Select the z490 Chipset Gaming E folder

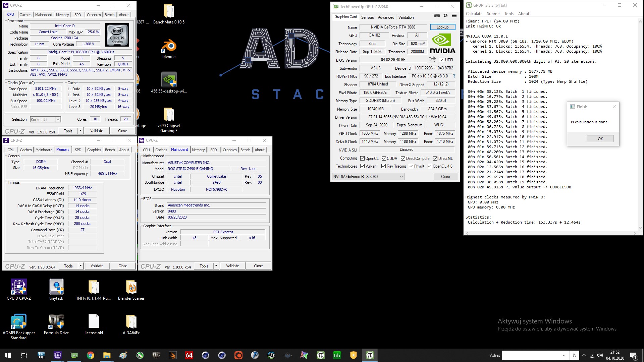click(x=169, y=120)
